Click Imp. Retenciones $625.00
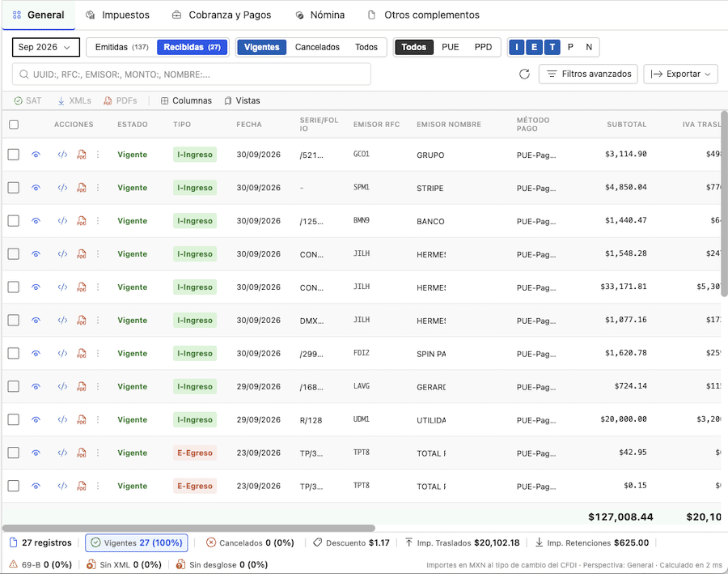This screenshot has height=574, width=728. [592, 543]
